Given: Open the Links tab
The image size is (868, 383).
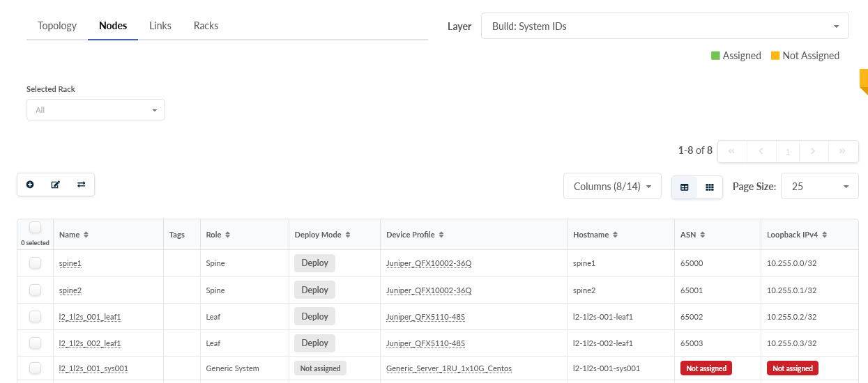Looking at the screenshot, I should (x=160, y=26).
